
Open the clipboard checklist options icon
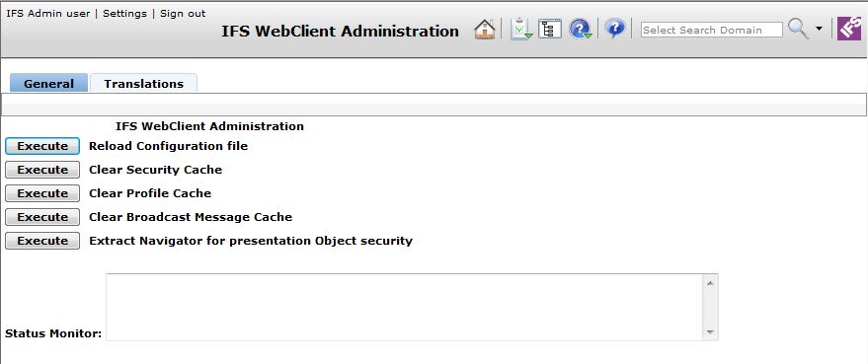pyautogui.click(x=521, y=29)
